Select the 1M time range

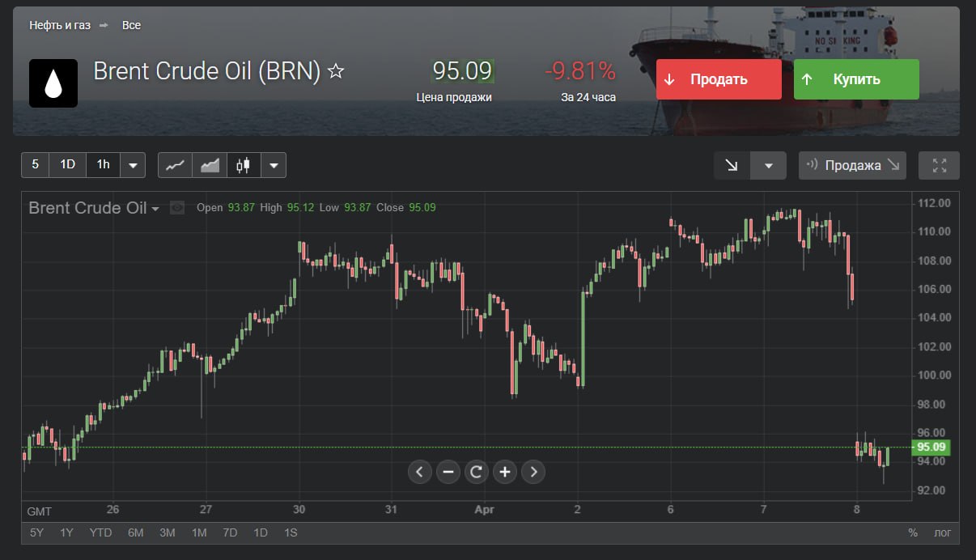(x=199, y=532)
